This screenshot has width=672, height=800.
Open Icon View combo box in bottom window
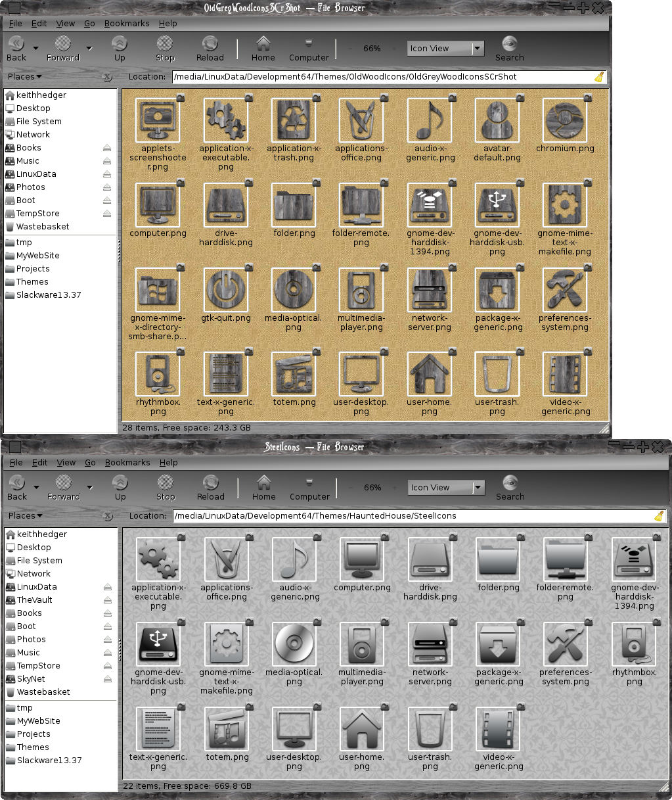(x=446, y=487)
